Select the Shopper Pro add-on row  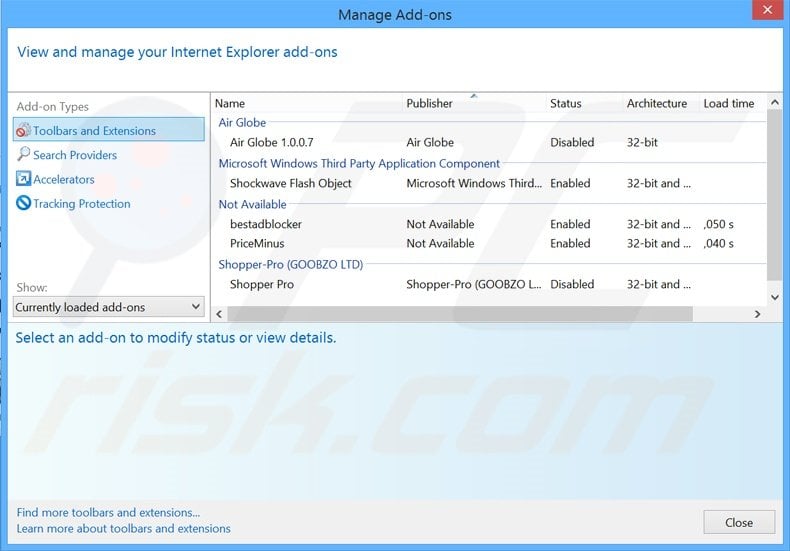489,284
